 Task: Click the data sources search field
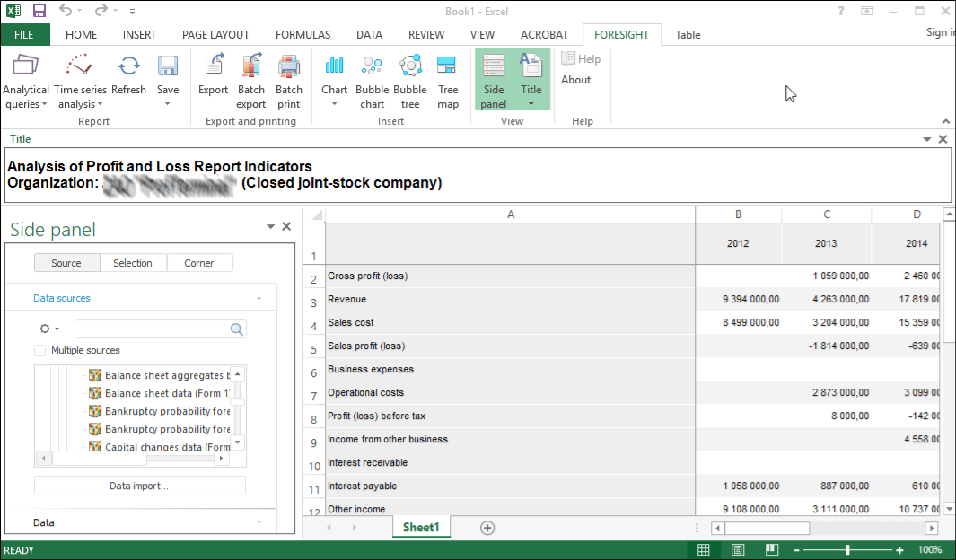(151, 329)
